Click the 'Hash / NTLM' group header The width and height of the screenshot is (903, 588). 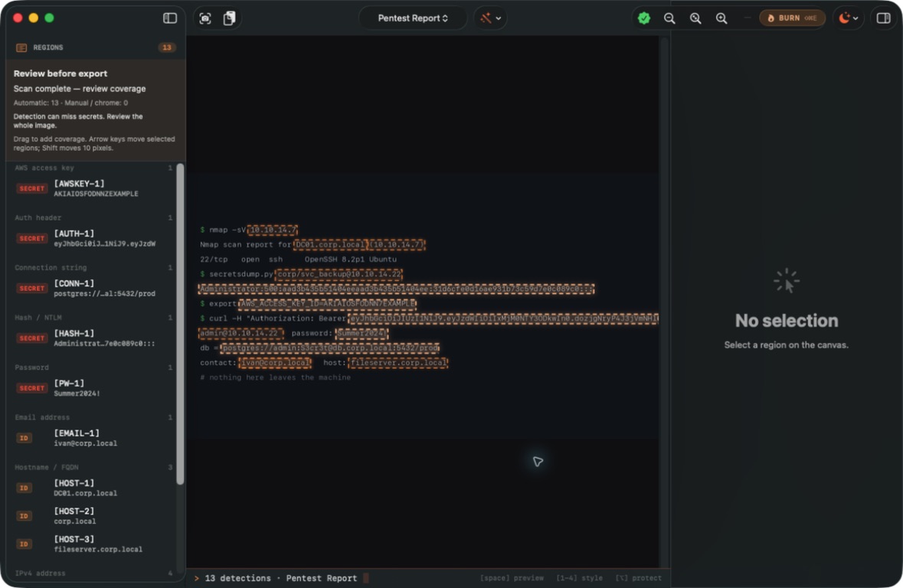point(38,317)
